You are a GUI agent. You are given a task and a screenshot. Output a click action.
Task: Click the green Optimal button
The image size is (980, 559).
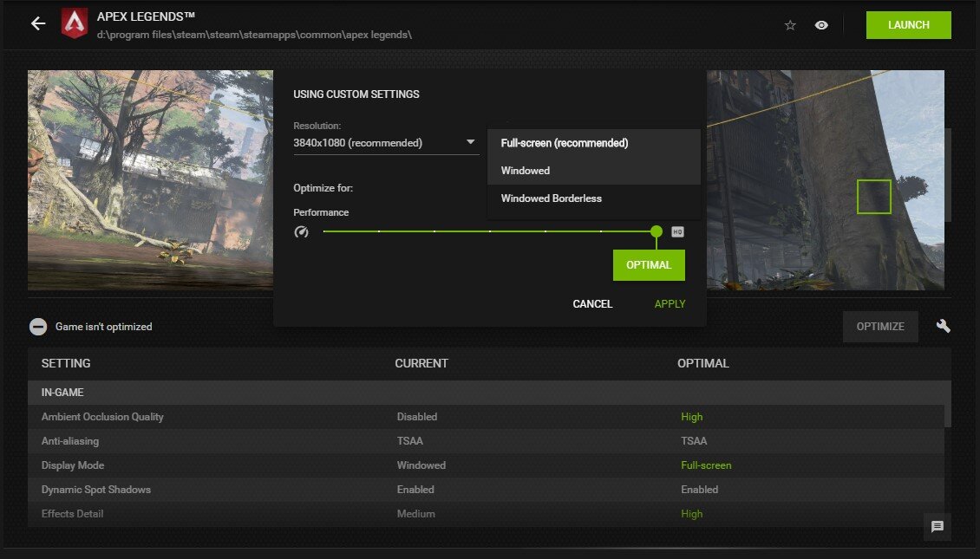(x=649, y=265)
